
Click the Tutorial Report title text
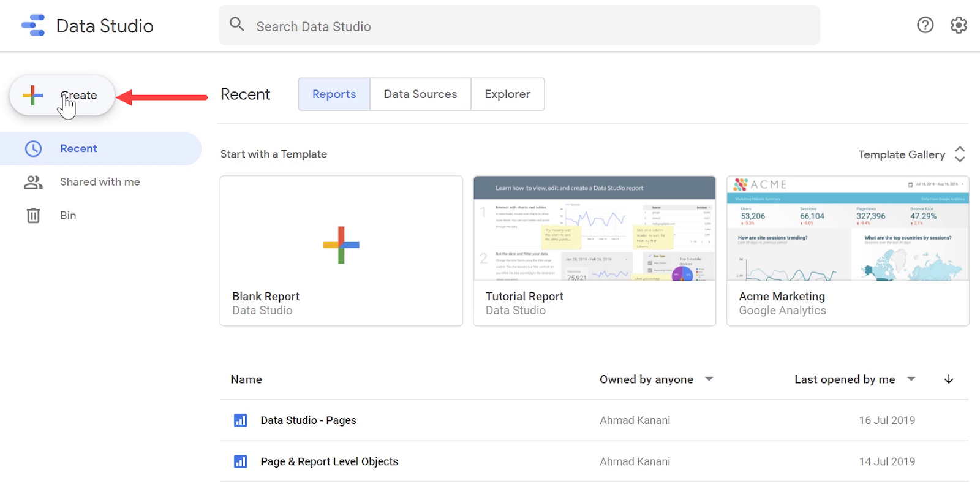coord(524,297)
